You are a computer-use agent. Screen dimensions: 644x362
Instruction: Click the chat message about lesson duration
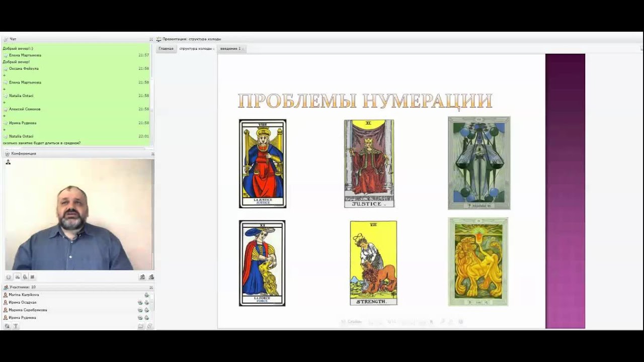pos(42,143)
